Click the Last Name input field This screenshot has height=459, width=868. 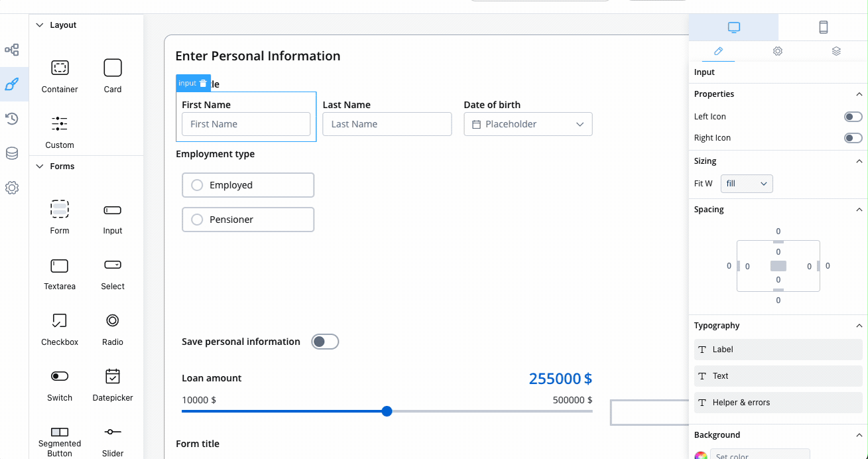387,124
